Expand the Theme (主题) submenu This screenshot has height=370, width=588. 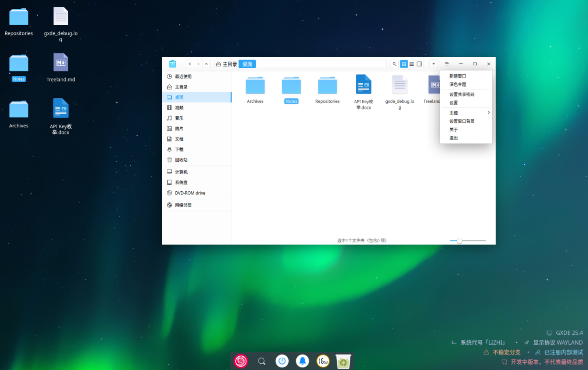click(x=466, y=113)
